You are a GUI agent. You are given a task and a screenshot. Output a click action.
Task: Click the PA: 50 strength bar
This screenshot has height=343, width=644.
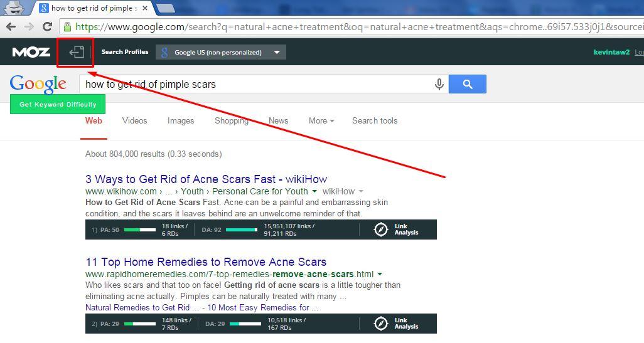(x=139, y=230)
